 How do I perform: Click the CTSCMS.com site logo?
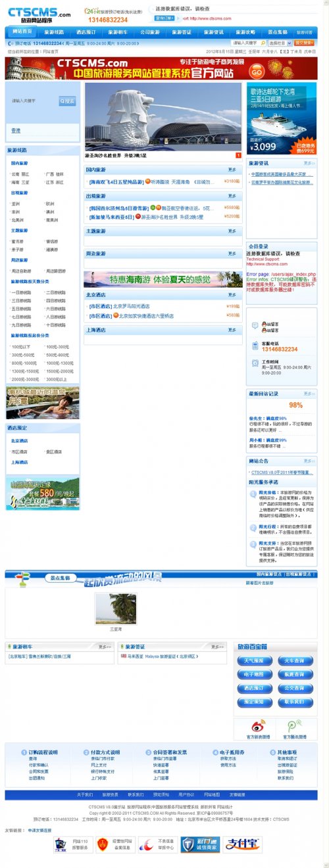pos(39,14)
